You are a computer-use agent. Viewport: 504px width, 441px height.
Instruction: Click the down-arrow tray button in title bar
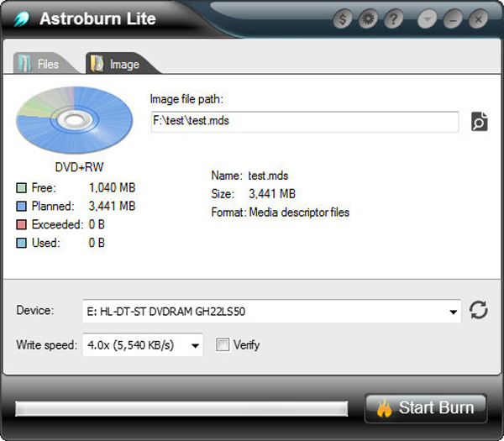[x=428, y=19]
